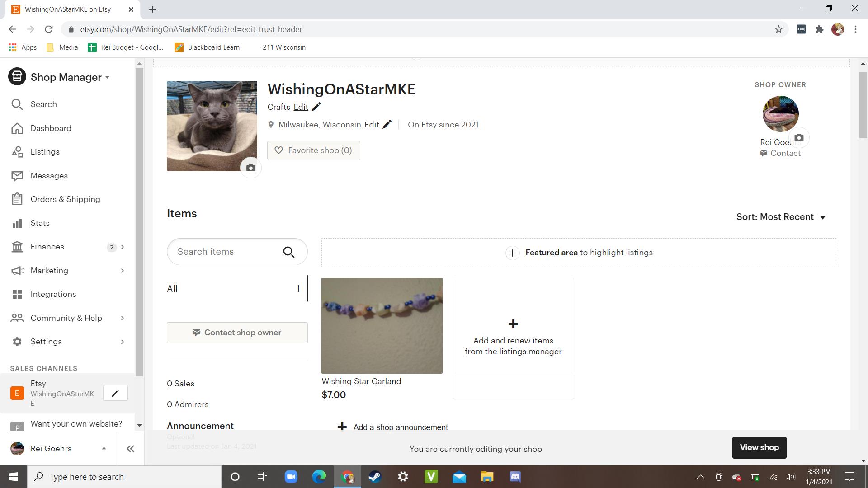Click the camera icon on owner avatar
Image resolution: width=868 pixels, height=488 pixels.
point(799,138)
